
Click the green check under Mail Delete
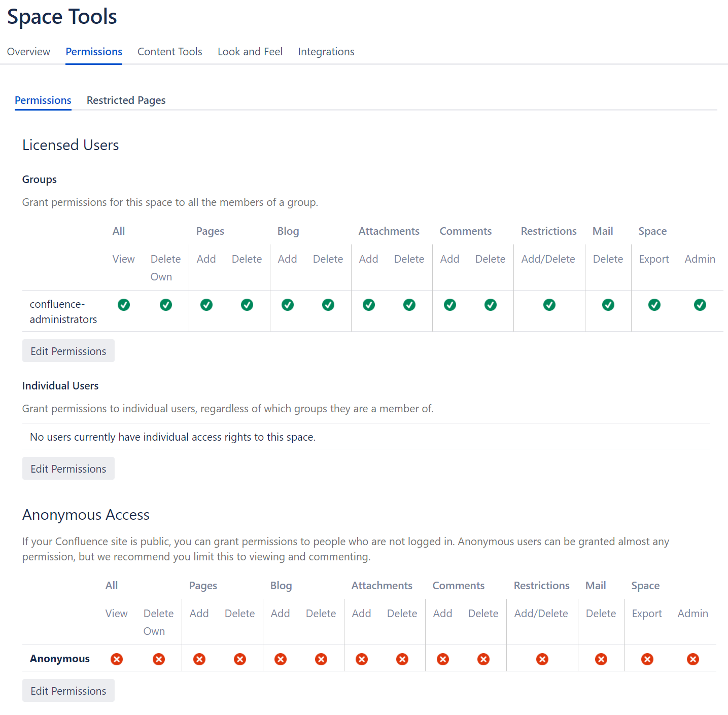[608, 305]
